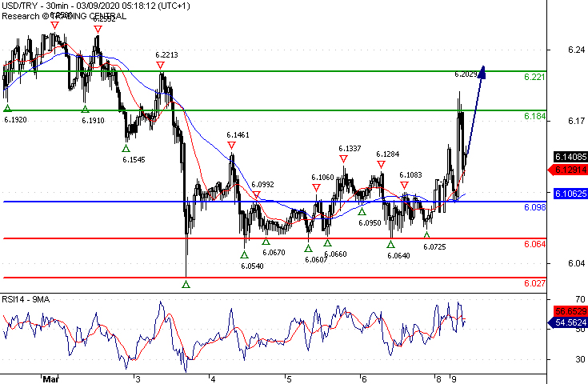Click the 6.04 price axis value
This screenshot has width=588, height=384.
[x=576, y=263]
